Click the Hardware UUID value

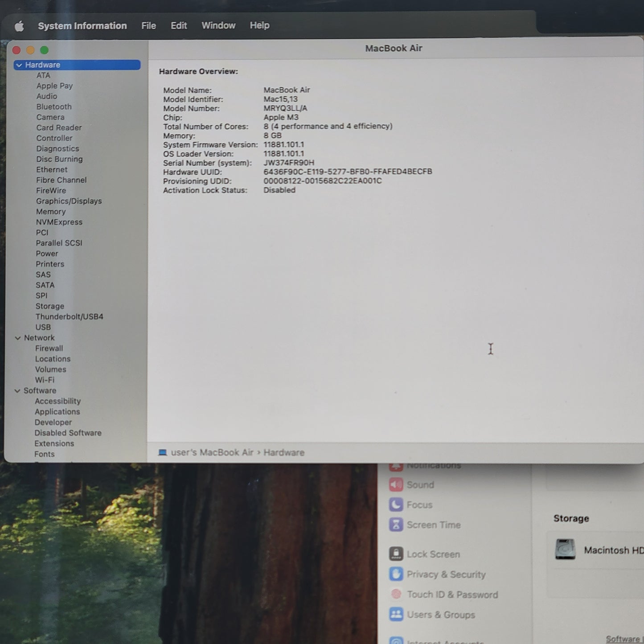coord(348,172)
